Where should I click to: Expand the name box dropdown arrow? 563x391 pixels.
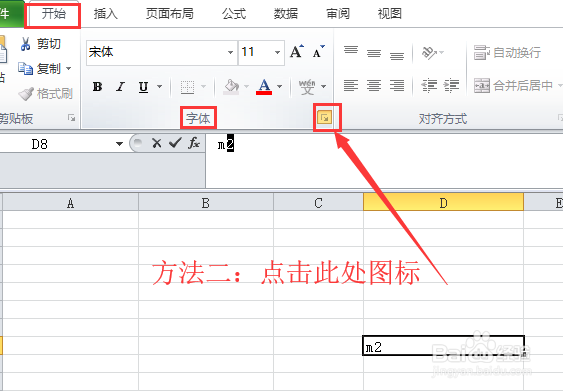coord(120,144)
